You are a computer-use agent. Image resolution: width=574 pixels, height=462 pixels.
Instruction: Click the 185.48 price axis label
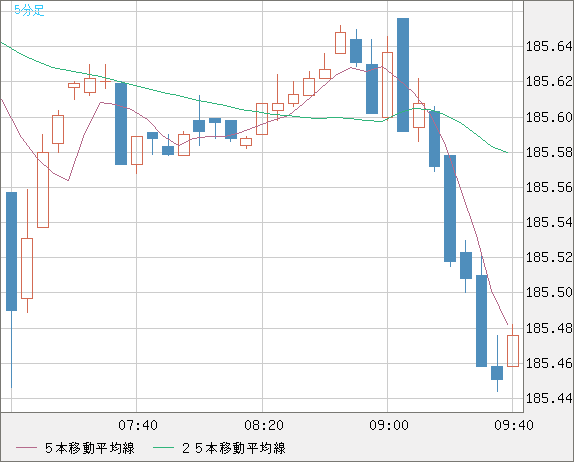tap(549, 328)
